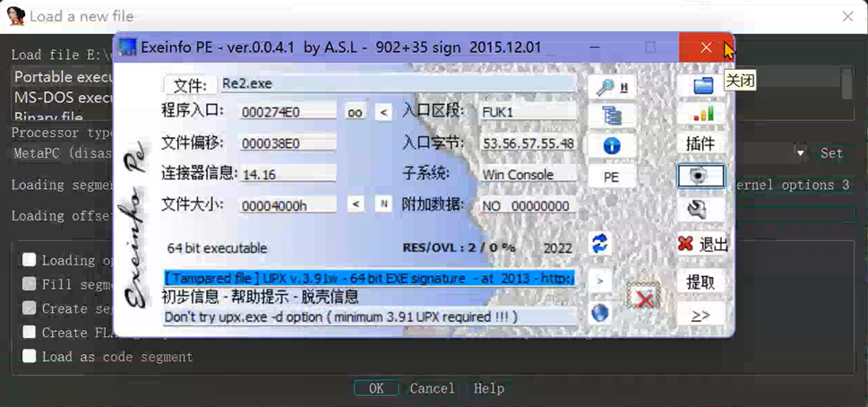This screenshot has width=868, height=407.
Task: Click the magnifier hex scan icon in Exeinfo PE
Action: (x=612, y=86)
